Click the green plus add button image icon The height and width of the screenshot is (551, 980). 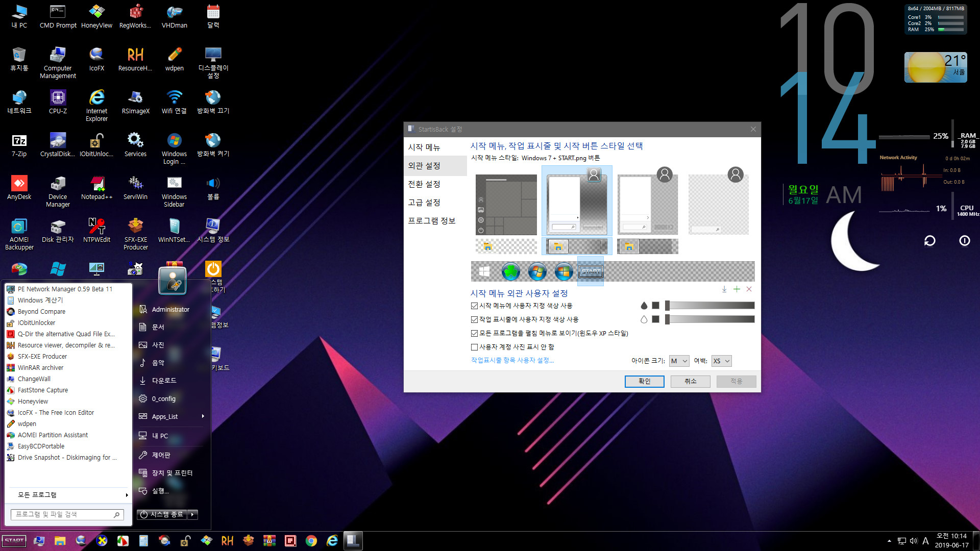(x=737, y=289)
